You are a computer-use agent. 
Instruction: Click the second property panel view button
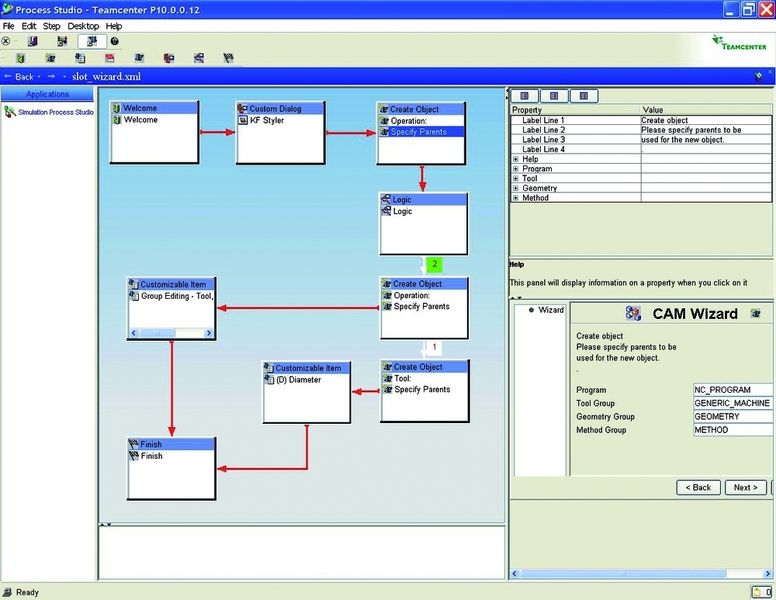tap(554, 96)
